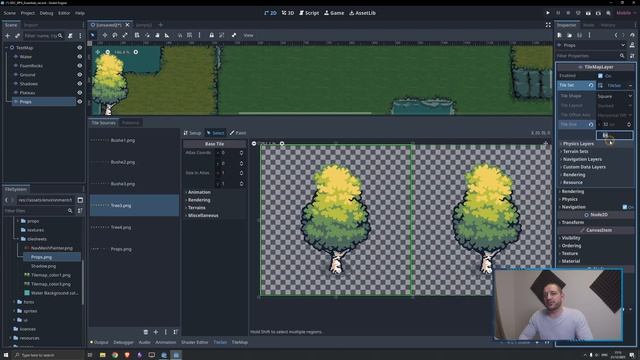Toggle visibility of FoamRocks layer
The height and width of the screenshot is (360, 640).
point(80,66)
